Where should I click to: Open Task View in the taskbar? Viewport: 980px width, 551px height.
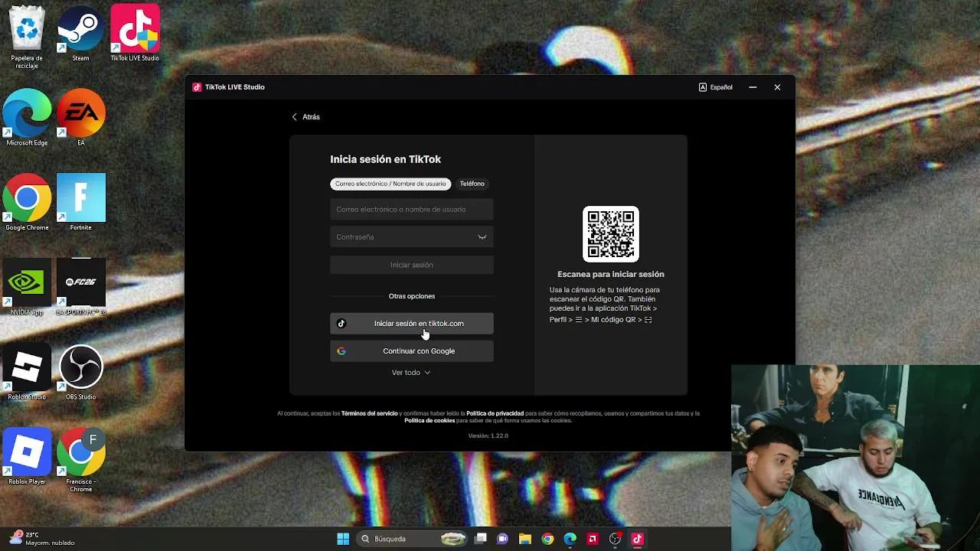pos(481,539)
